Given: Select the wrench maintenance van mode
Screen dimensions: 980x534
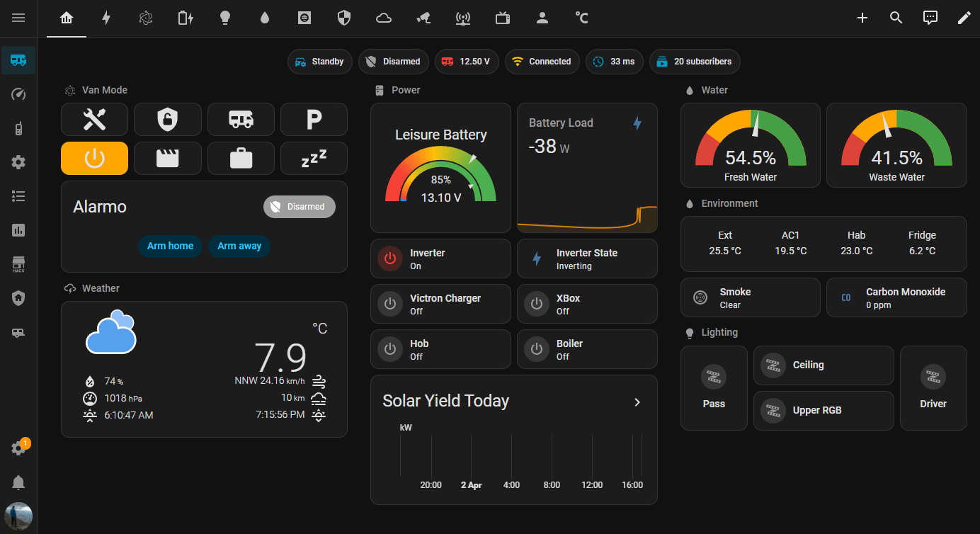Looking at the screenshot, I should click(x=94, y=119).
